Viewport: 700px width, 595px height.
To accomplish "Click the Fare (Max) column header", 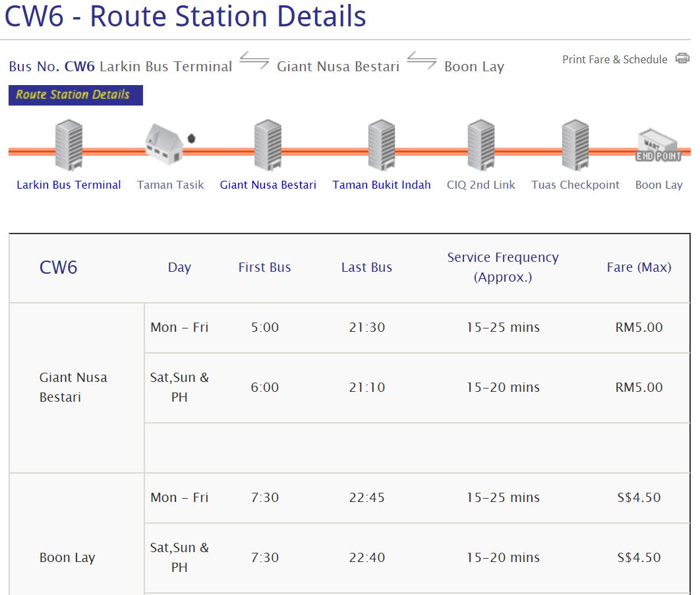I will click(639, 267).
